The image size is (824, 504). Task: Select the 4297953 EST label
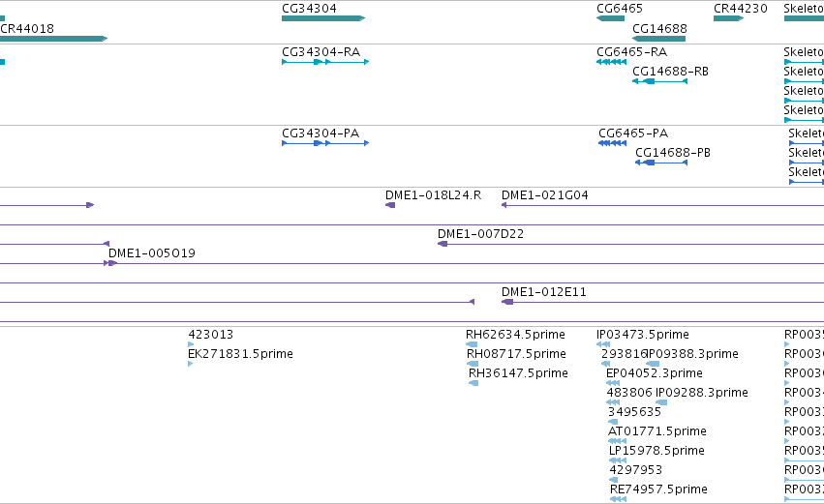[x=635, y=471]
